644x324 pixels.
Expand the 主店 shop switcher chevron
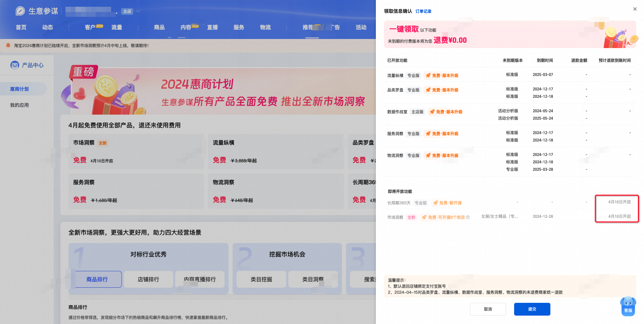(x=138, y=11)
